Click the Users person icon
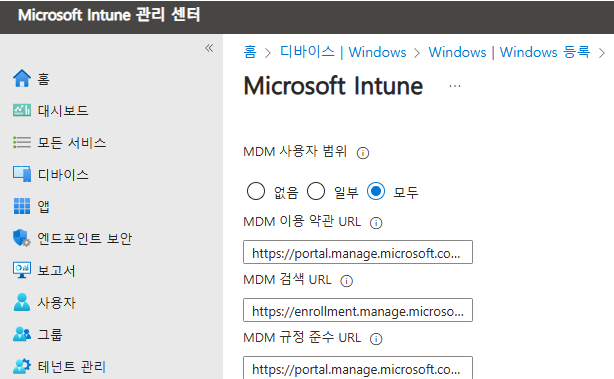Screen dimensions: 614x379 [22, 302]
